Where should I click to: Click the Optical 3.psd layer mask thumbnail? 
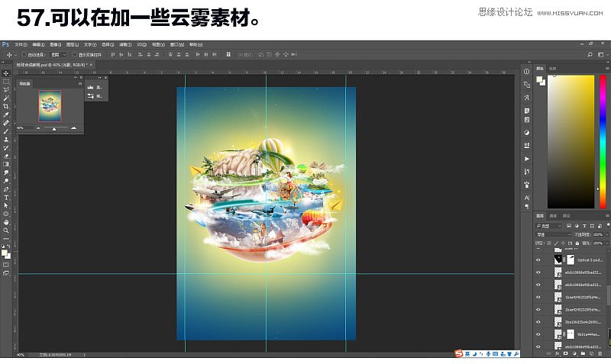click(x=571, y=259)
